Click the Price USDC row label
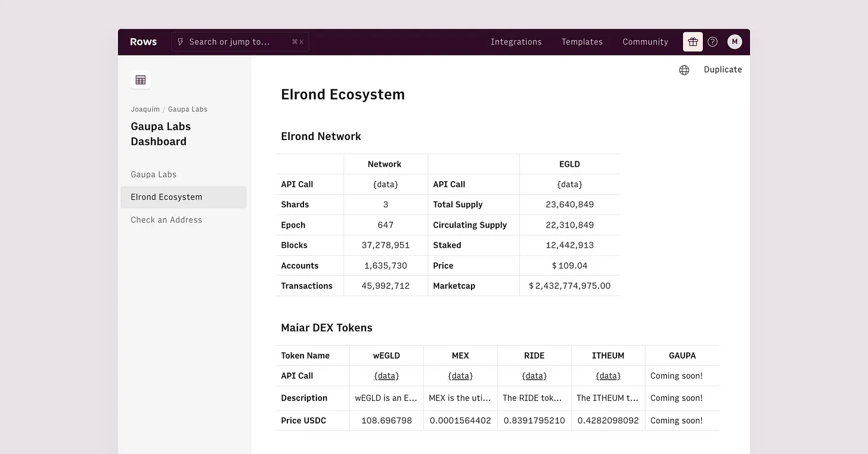Screen dimensions: 868x454 303,421
